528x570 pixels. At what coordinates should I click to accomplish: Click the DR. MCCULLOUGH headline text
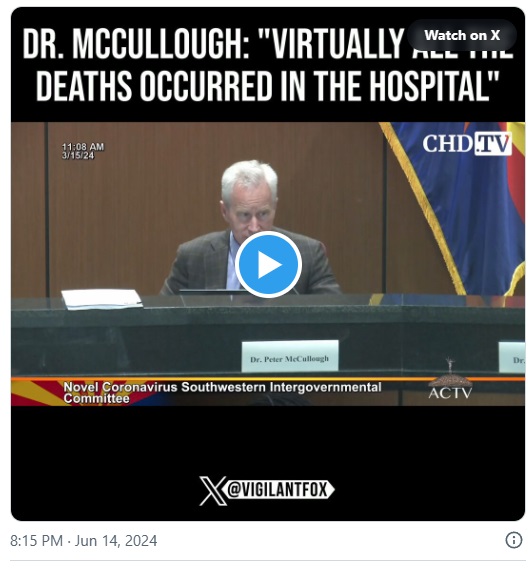[135, 45]
